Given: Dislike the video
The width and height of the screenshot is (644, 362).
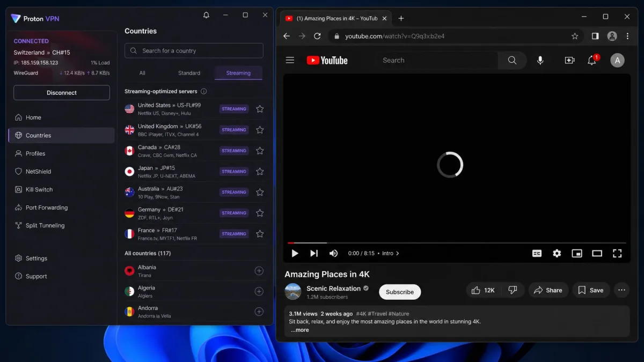Looking at the screenshot, I should click(x=513, y=290).
